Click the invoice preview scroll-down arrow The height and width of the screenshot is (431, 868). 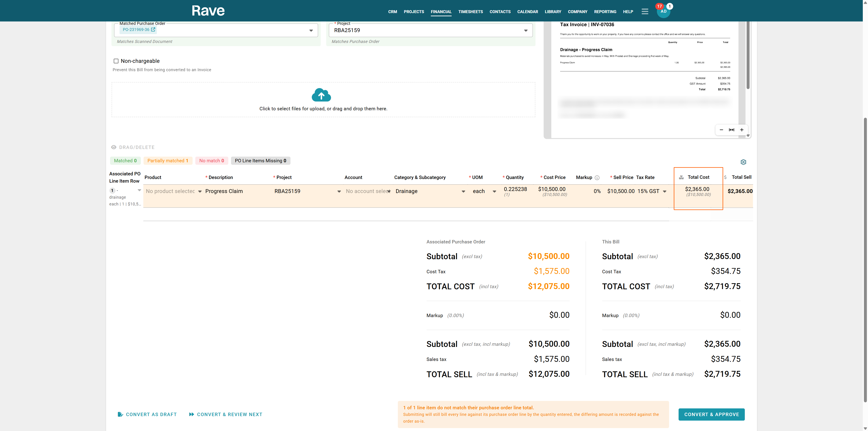click(x=748, y=136)
